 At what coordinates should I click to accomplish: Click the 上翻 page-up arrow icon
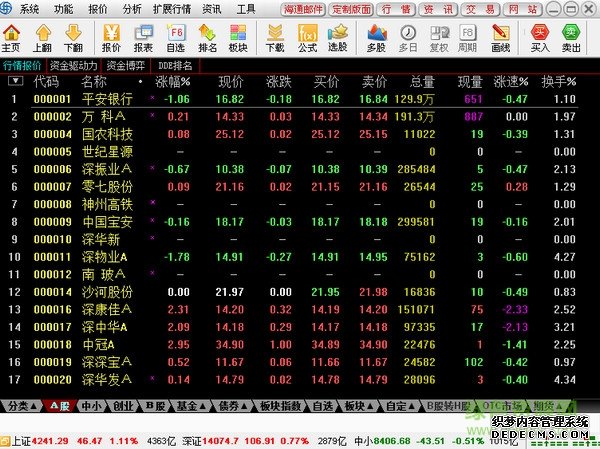(x=42, y=38)
